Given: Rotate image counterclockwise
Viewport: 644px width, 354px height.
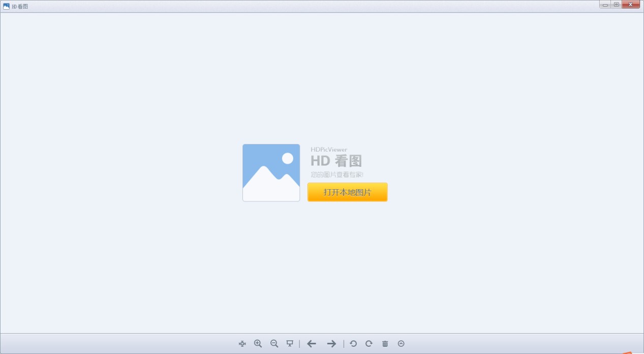Looking at the screenshot, I should click(x=353, y=344).
